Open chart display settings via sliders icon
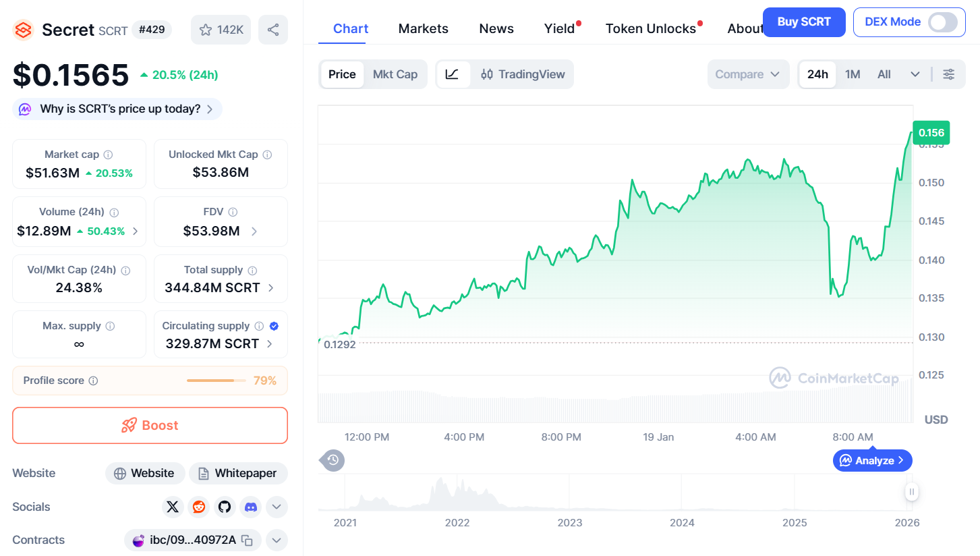The height and width of the screenshot is (556, 980). pos(948,74)
